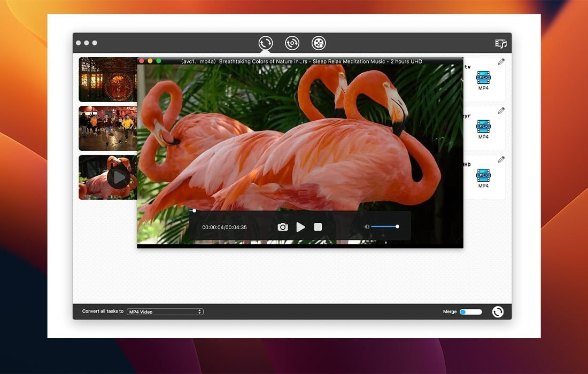Open the 'Convert all tasks to' MP4 Video dropdown

point(165,311)
